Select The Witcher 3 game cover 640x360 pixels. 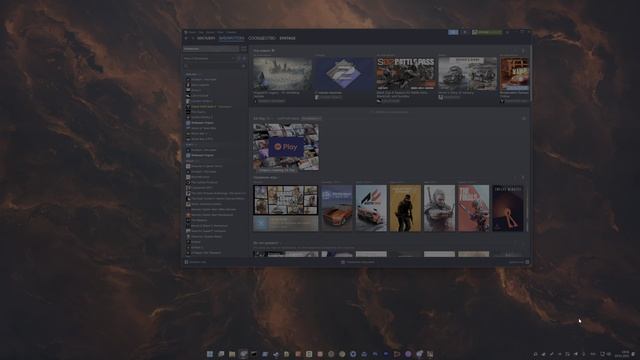(x=439, y=208)
